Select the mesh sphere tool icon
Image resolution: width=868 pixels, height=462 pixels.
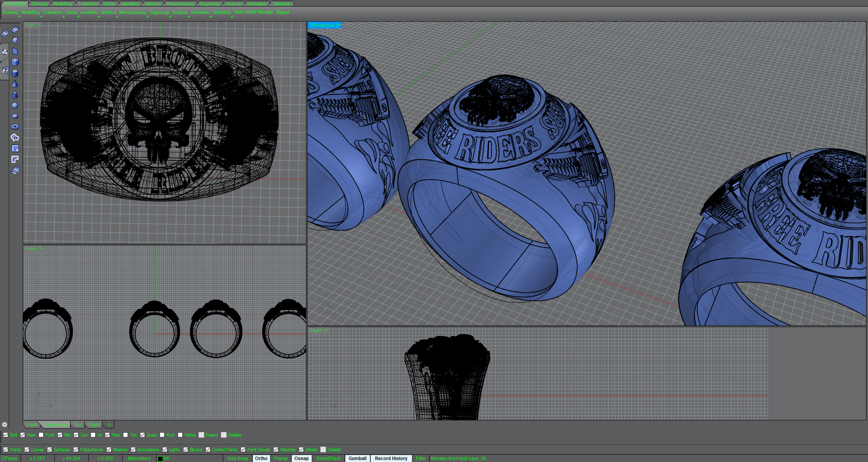click(x=15, y=105)
